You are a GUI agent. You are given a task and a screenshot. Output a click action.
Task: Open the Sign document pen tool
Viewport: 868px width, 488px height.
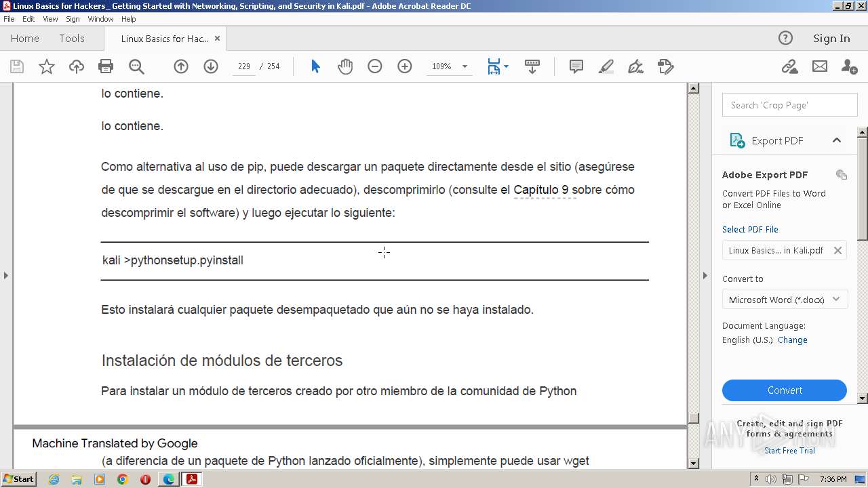(635, 66)
